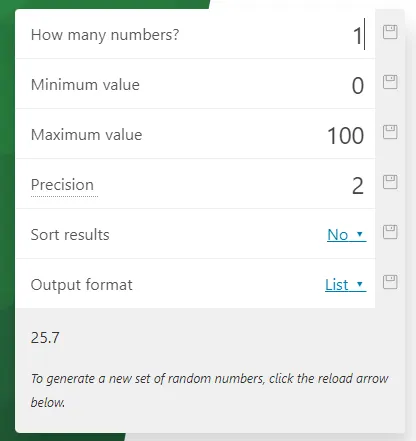Click save icon beside Maximum value

[390, 132]
